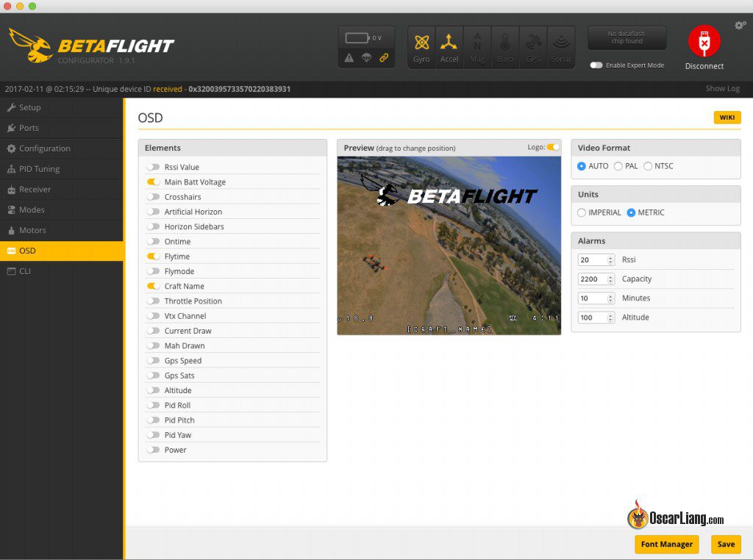Image resolution: width=753 pixels, height=560 pixels.
Task: Click the Sonar sensor icon
Action: click(561, 47)
